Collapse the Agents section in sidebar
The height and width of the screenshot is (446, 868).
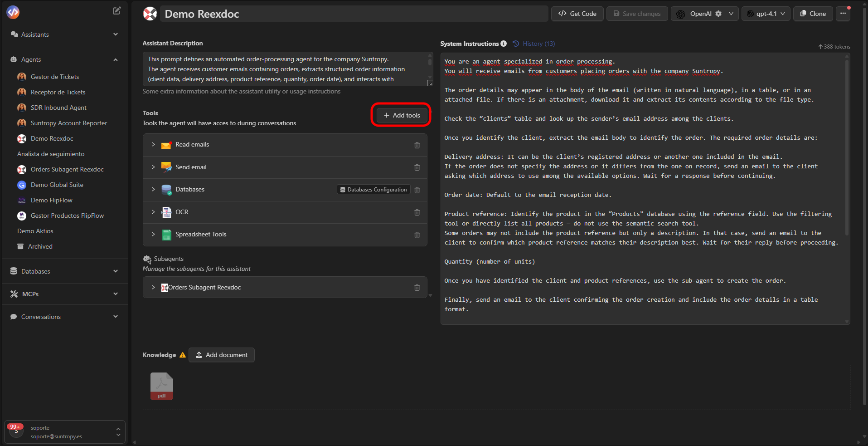tap(115, 59)
